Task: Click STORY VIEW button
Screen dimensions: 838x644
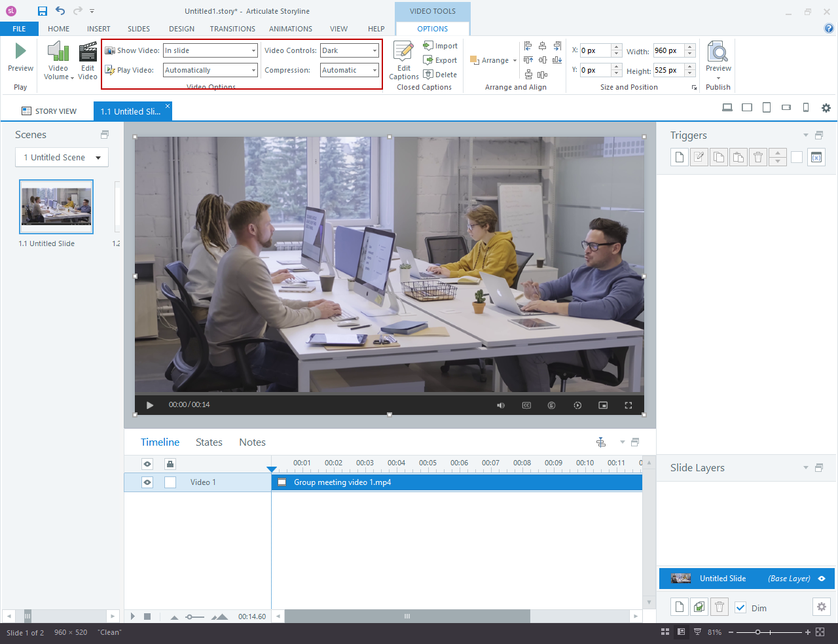Action: coord(49,111)
